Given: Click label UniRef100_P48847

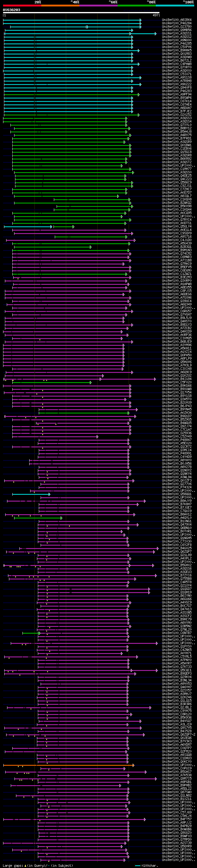Looking at the screenshot, I should [x=177, y=440].
